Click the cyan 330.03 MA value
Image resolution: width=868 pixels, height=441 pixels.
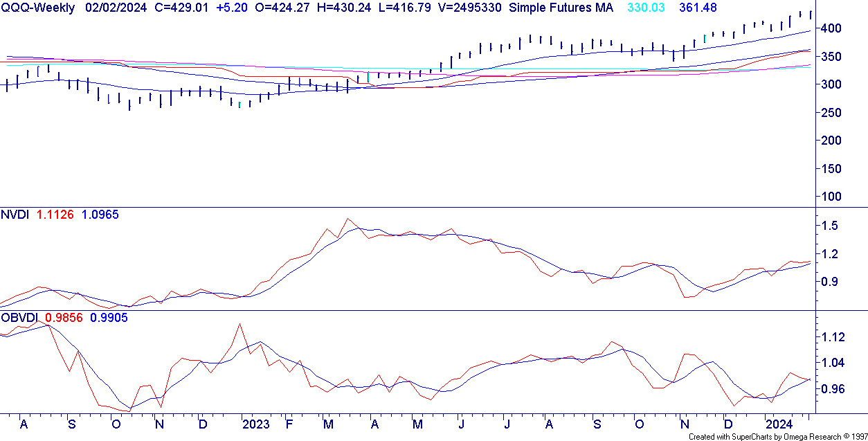[645, 8]
